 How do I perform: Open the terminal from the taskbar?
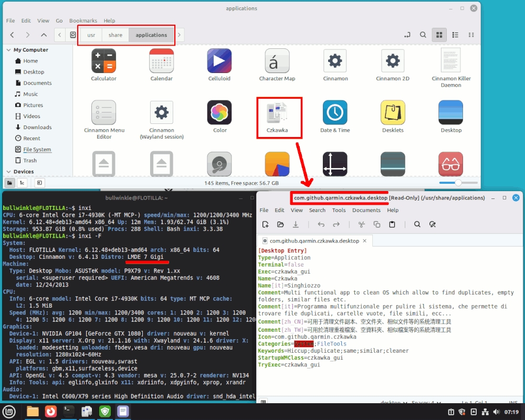click(69, 411)
